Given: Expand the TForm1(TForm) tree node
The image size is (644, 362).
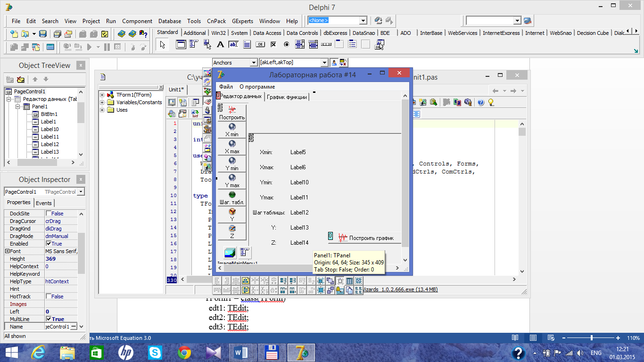Looking at the screenshot, I should [x=102, y=95].
